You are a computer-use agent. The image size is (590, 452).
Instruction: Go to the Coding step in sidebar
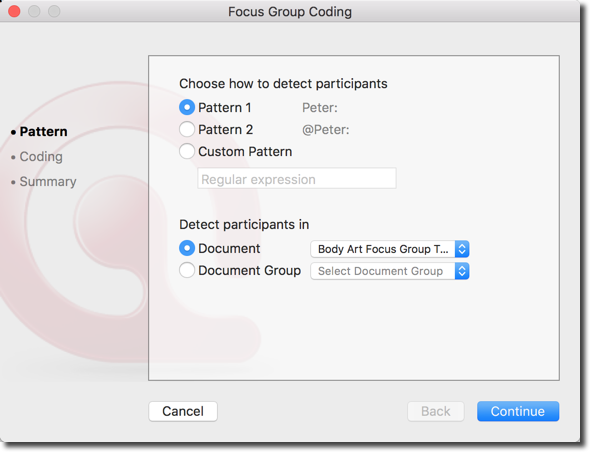[41, 157]
